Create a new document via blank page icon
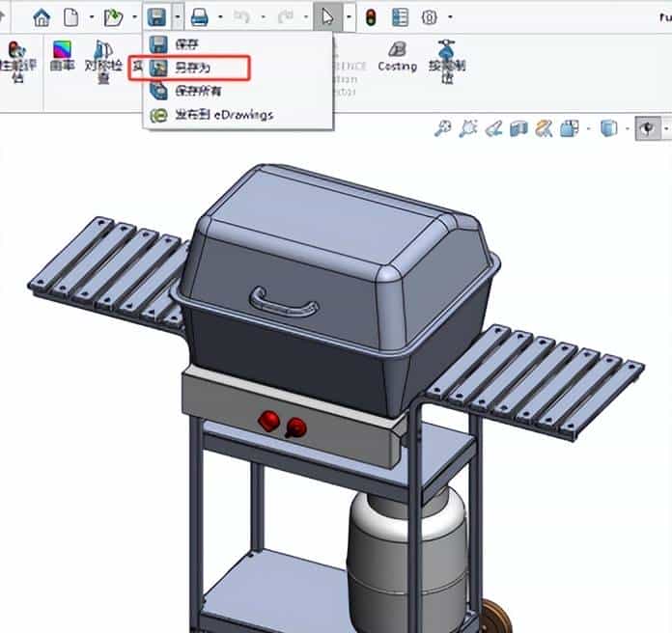672x633 pixels. pyautogui.click(x=70, y=17)
